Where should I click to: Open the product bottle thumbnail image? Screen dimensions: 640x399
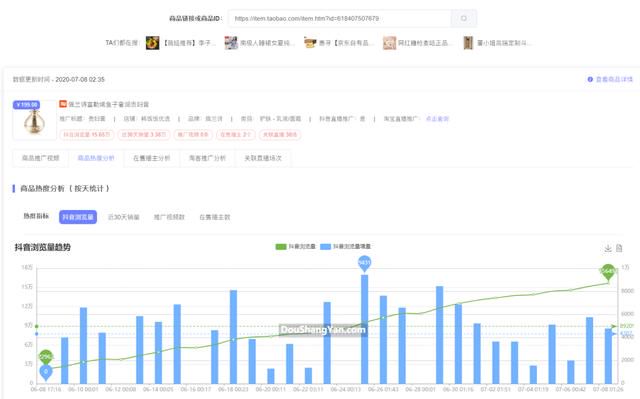[x=34, y=122]
